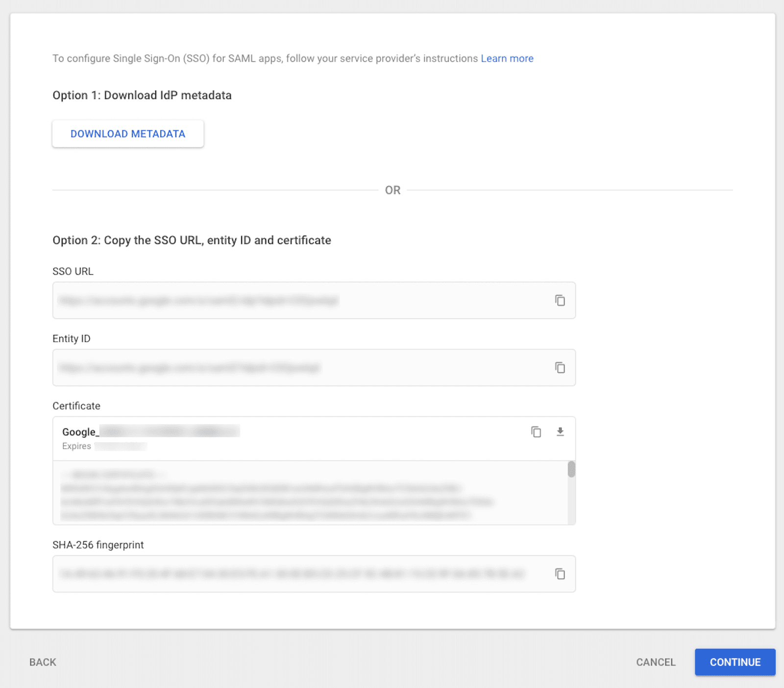Screen dimensions: 784x688
Task: Click CANCEL to abort setup
Action: pos(656,662)
